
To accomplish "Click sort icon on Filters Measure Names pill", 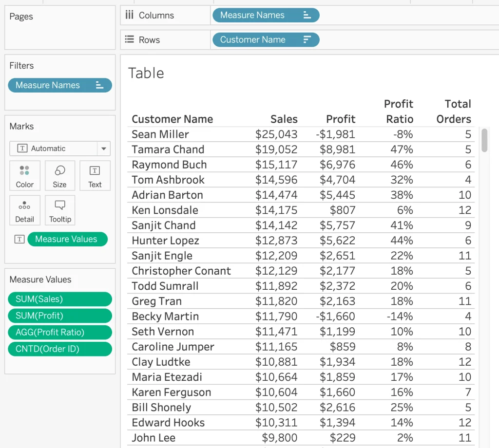I will (x=99, y=85).
